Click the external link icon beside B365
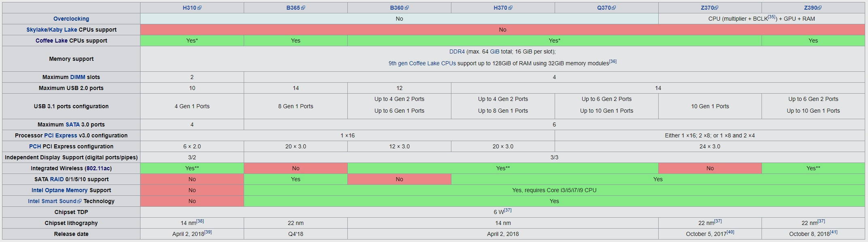The image size is (868, 242). click(303, 8)
